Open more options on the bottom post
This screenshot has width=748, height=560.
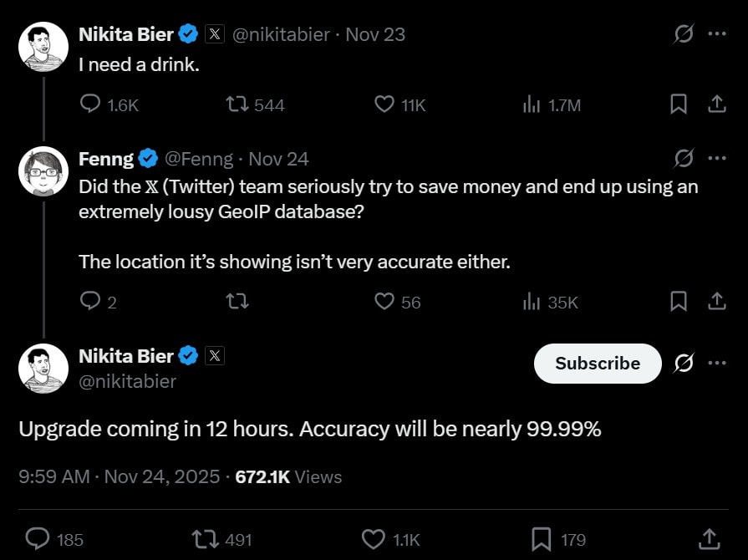point(717,364)
